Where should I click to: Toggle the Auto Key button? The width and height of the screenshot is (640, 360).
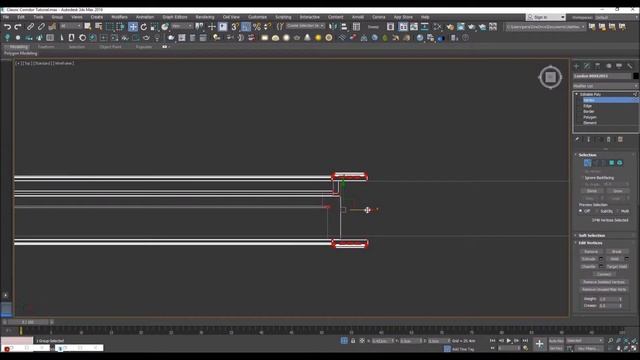556,340
